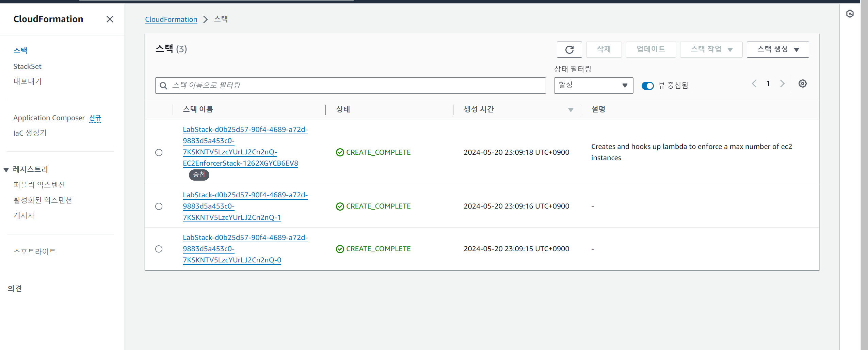Click the 스택 (3) panel heading
The height and width of the screenshot is (350, 868).
(171, 49)
